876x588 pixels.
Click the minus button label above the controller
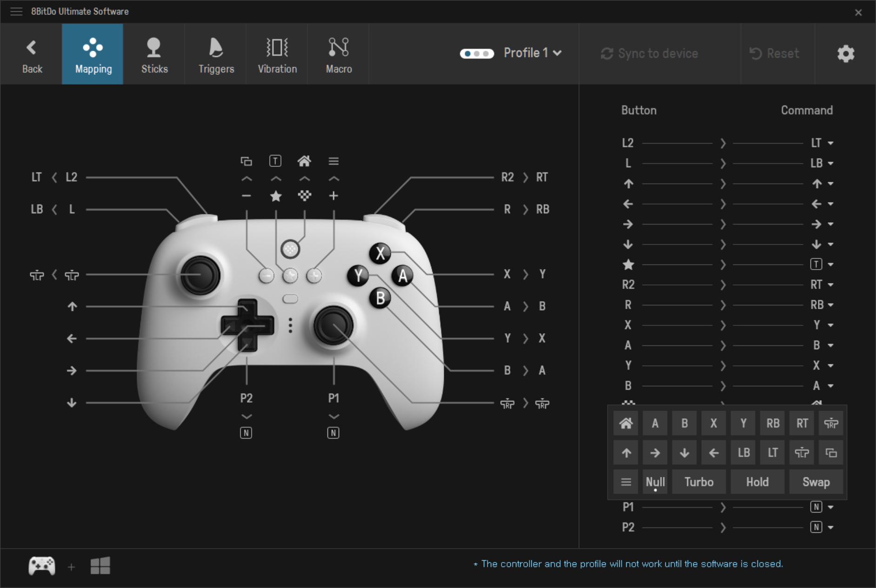click(247, 196)
